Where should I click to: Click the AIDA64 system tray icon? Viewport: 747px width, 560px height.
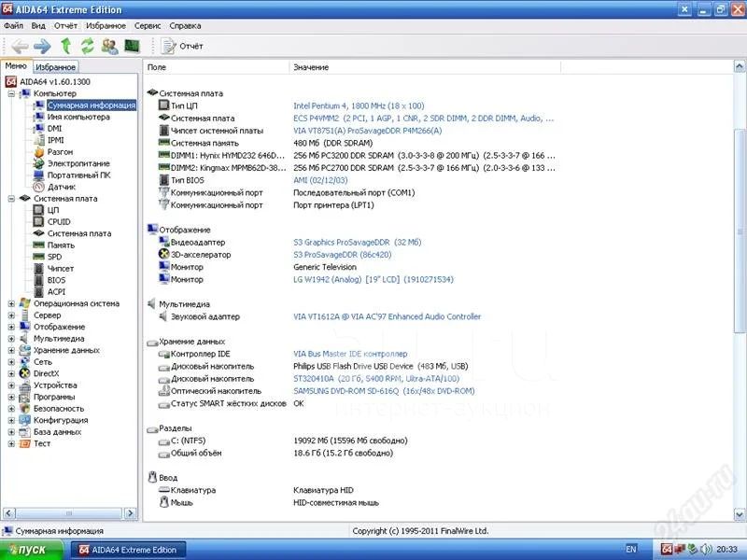point(667,549)
